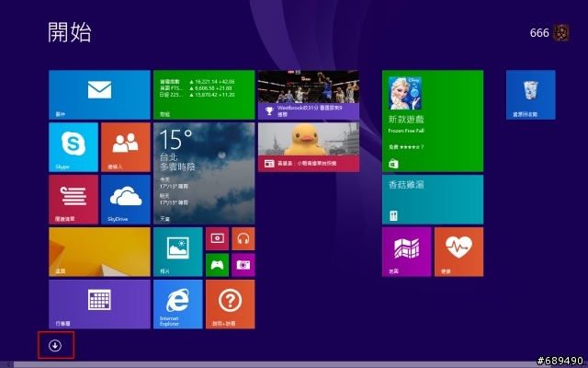Open the Help+Tips question mark tile
Screen dimensions: 588x368
point(231,305)
